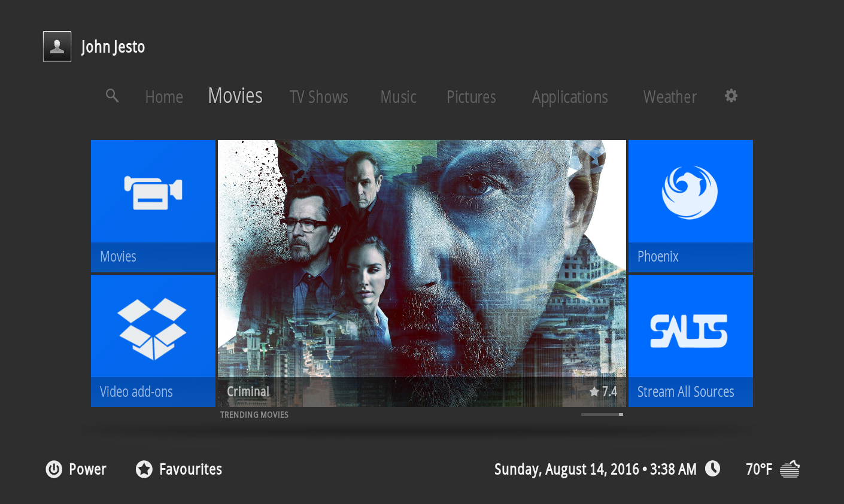
Task: Click the Power icon
Action: [x=54, y=469]
